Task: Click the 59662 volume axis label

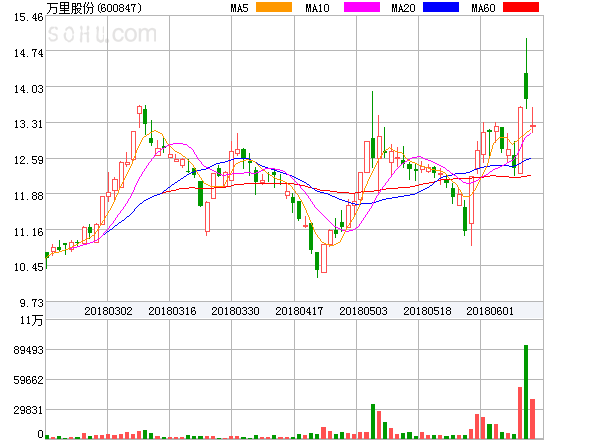Action: (x=29, y=380)
